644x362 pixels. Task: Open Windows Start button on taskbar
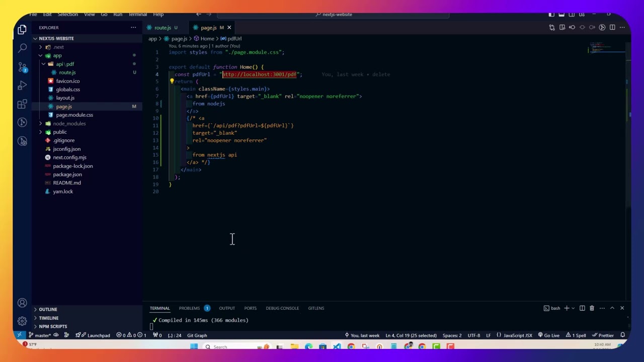pos(194,346)
